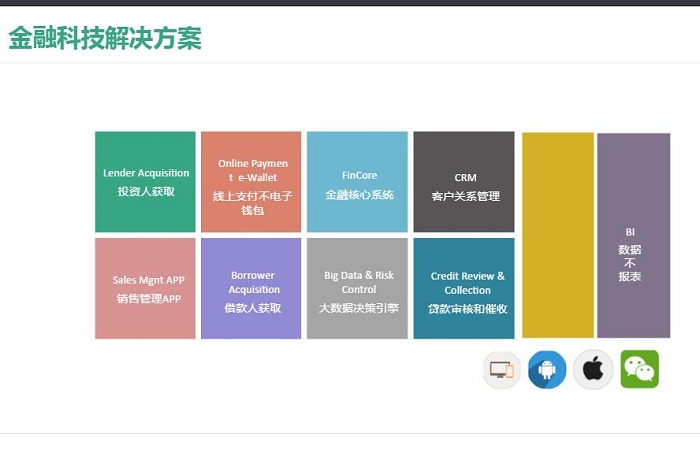The height and width of the screenshot is (460, 700).
Task: Click the Big Data & Risk Control tile
Action: point(357,288)
